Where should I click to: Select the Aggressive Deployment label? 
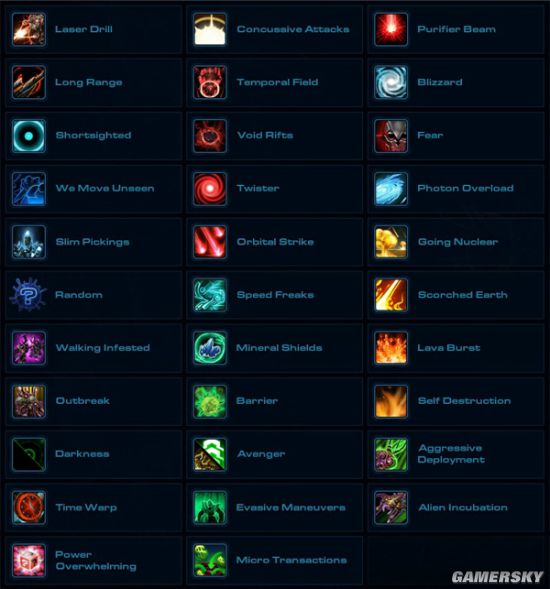tap(451, 454)
